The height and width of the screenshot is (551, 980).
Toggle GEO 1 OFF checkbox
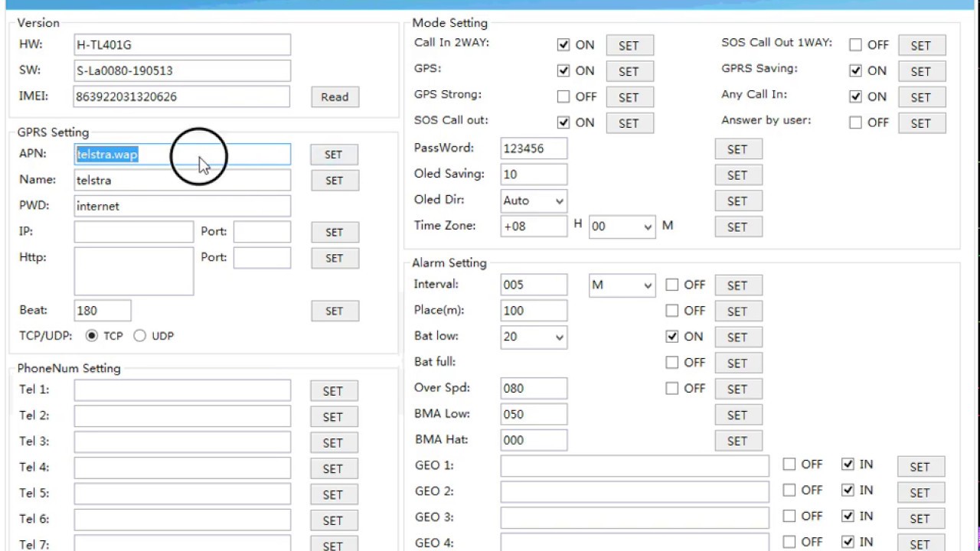[x=789, y=465]
